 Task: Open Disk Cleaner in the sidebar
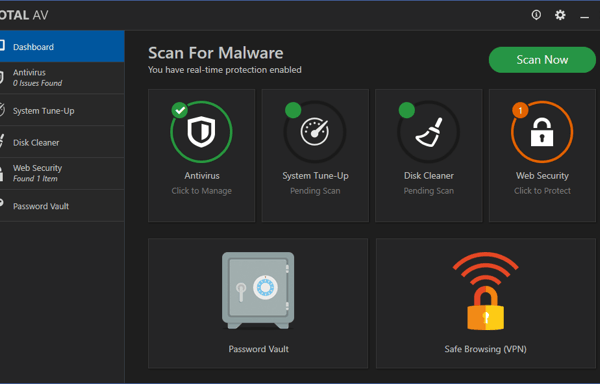[x=62, y=142]
